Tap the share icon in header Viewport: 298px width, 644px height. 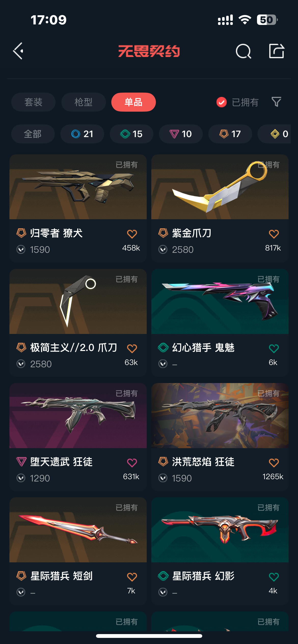click(277, 51)
